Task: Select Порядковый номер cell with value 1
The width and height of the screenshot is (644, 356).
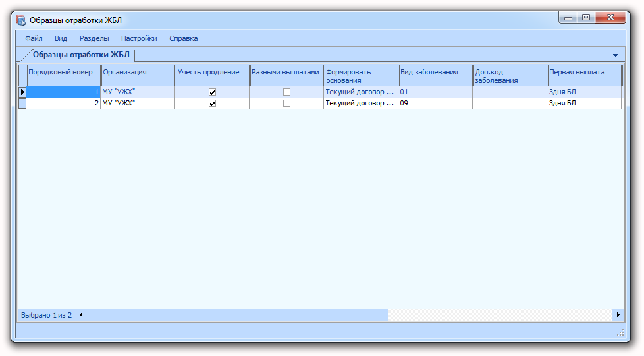Action: click(x=64, y=92)
